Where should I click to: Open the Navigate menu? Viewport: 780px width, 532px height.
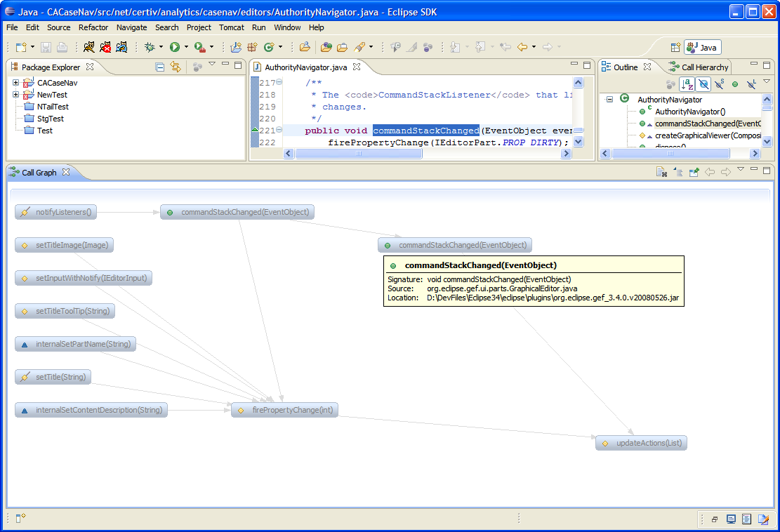coord(131,27)
